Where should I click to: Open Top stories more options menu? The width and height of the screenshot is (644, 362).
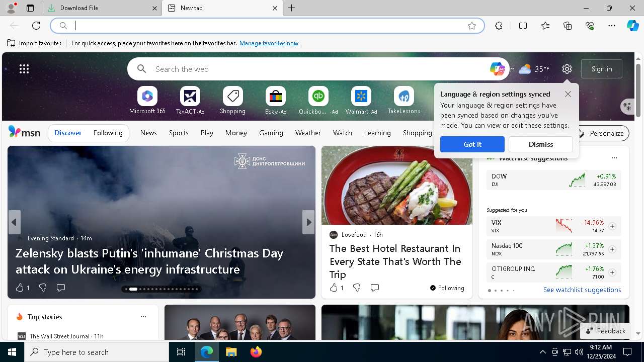143,317
